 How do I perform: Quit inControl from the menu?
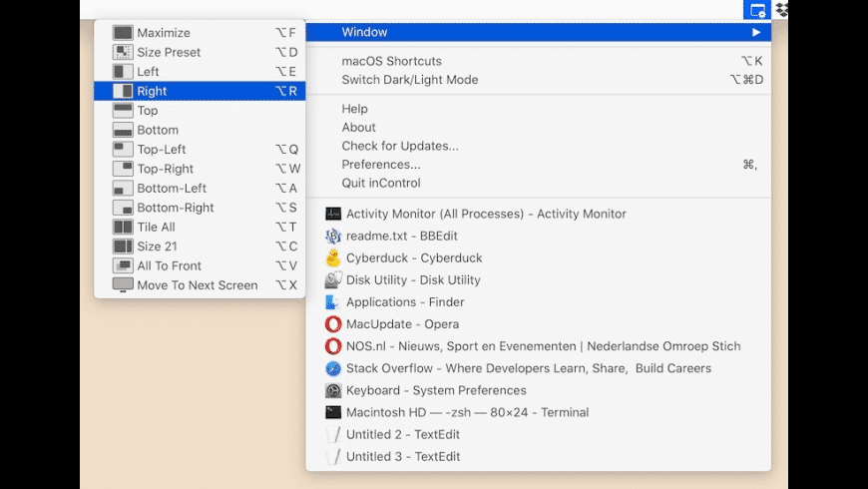380,184
